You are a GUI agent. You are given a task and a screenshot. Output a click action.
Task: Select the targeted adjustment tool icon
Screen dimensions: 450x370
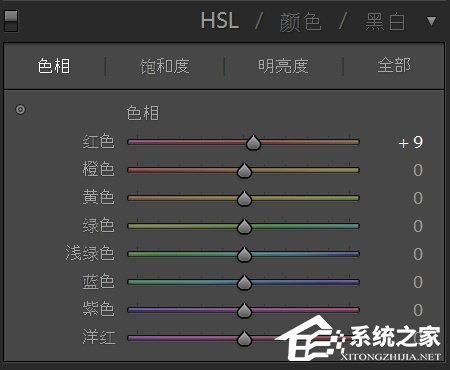[20, 109]
